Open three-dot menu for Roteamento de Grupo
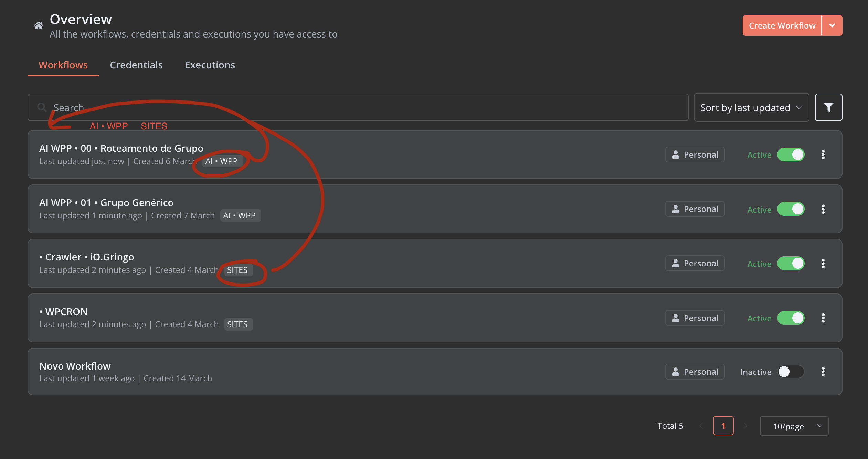The width and height of the screenshot is (868, 459). pos(823,154)
